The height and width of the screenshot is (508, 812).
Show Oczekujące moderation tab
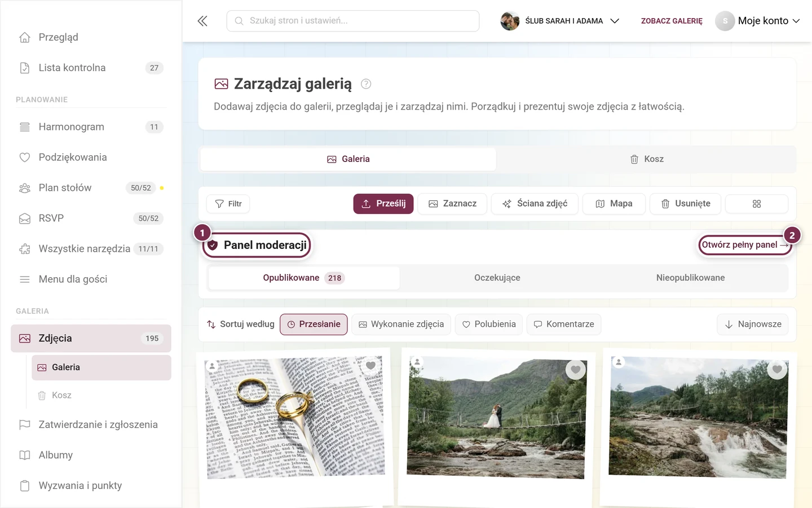497,278
